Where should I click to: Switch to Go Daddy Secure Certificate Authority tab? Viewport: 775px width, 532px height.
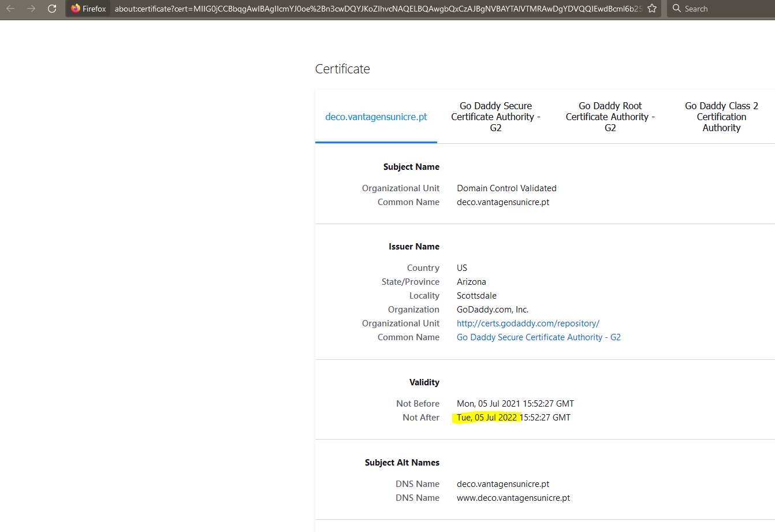[x=495, y=117]
